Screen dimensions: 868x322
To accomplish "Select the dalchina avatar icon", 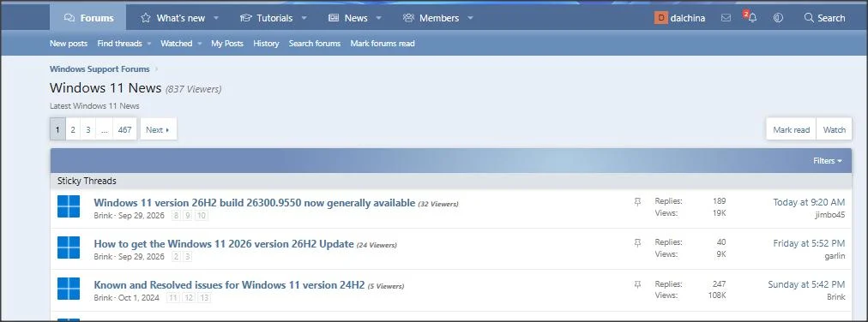I will click(x=660, y=18).
